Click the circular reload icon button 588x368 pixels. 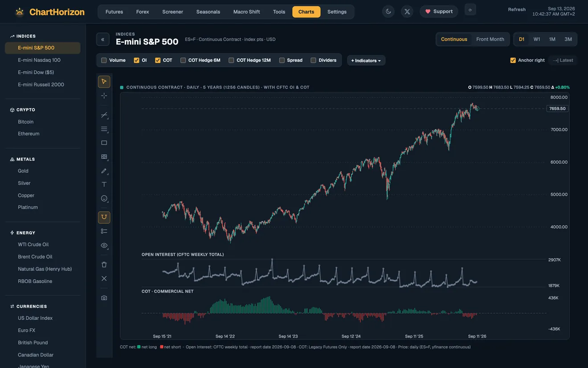[470, 10]
